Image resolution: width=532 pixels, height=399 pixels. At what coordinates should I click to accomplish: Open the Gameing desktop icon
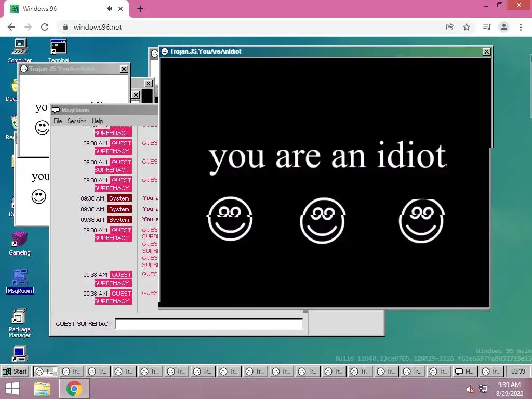tap(20, 243)
